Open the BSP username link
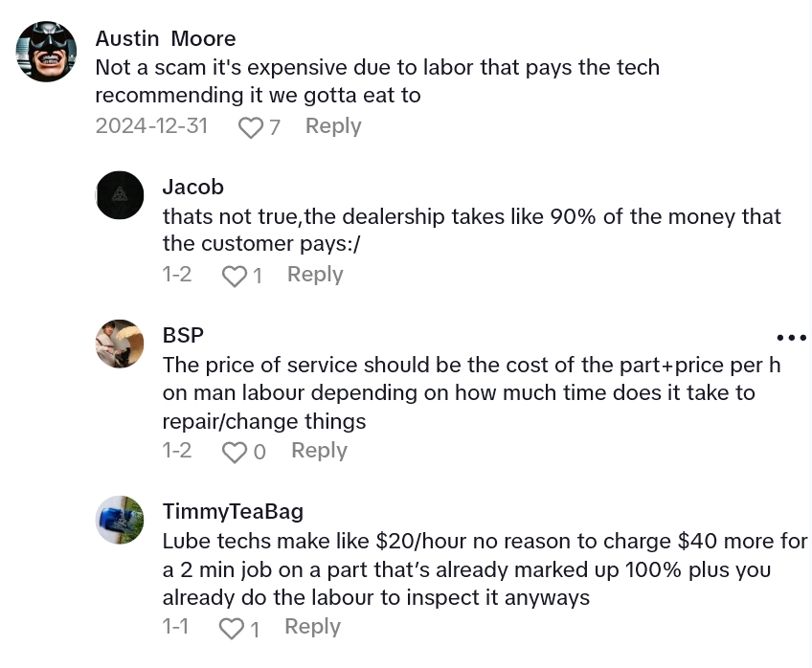 (x=183, y=335)
